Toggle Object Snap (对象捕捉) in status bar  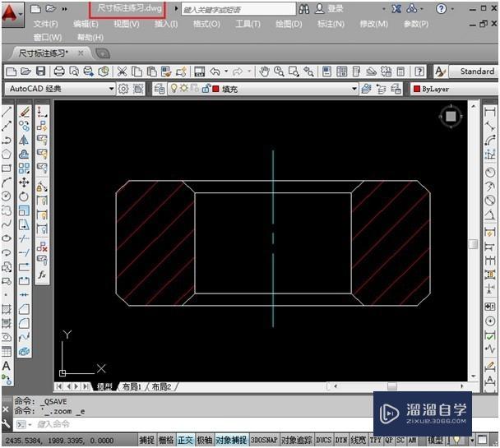231,440
